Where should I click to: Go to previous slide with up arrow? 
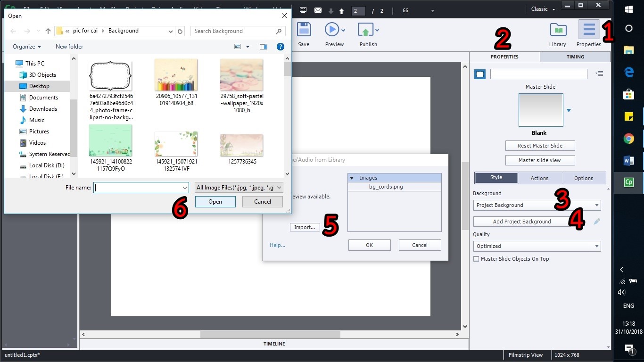341,11
